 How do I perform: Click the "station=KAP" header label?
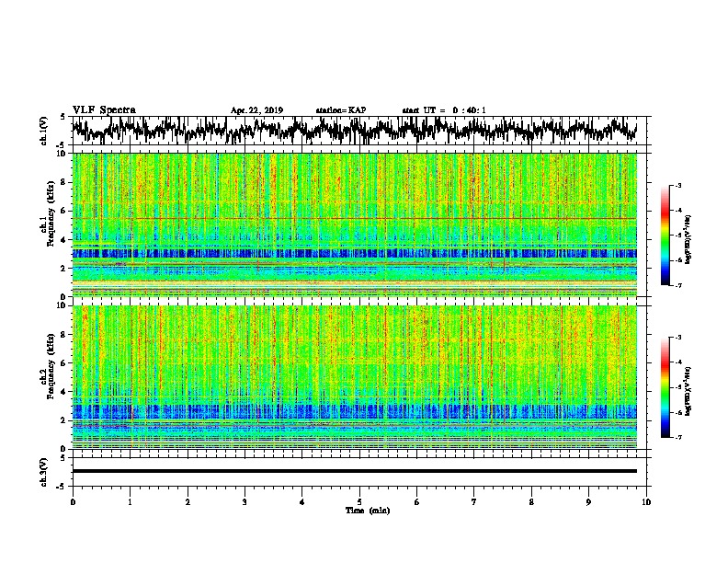click(x=341, y=110)
